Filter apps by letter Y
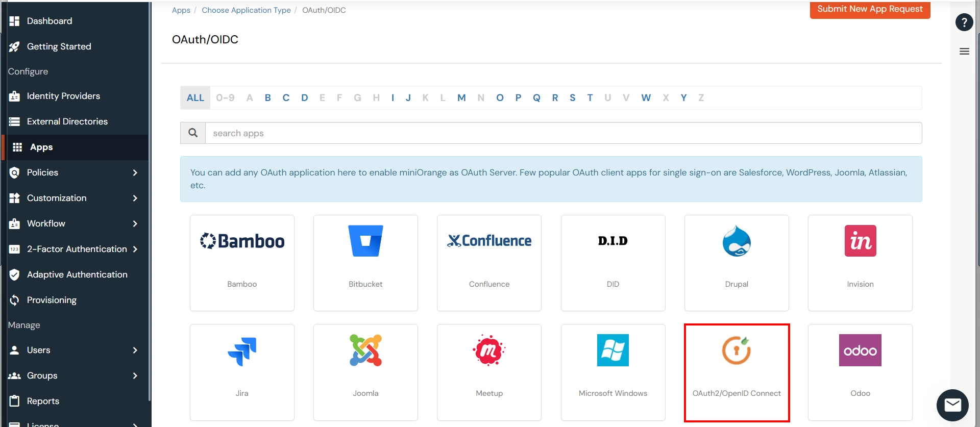Screen dimensions: 980x427 pyautogui.click(x=683, y=97)
